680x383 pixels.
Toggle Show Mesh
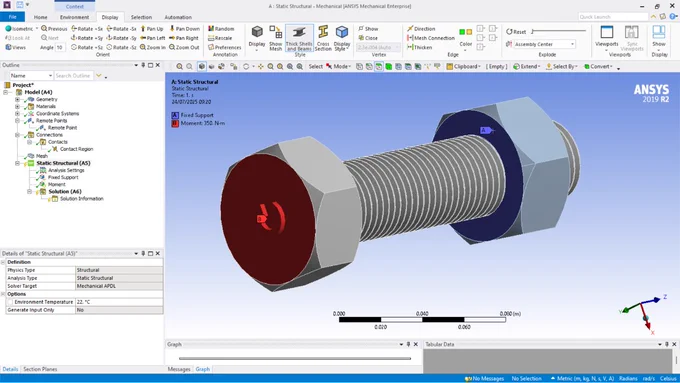(275, 38)
